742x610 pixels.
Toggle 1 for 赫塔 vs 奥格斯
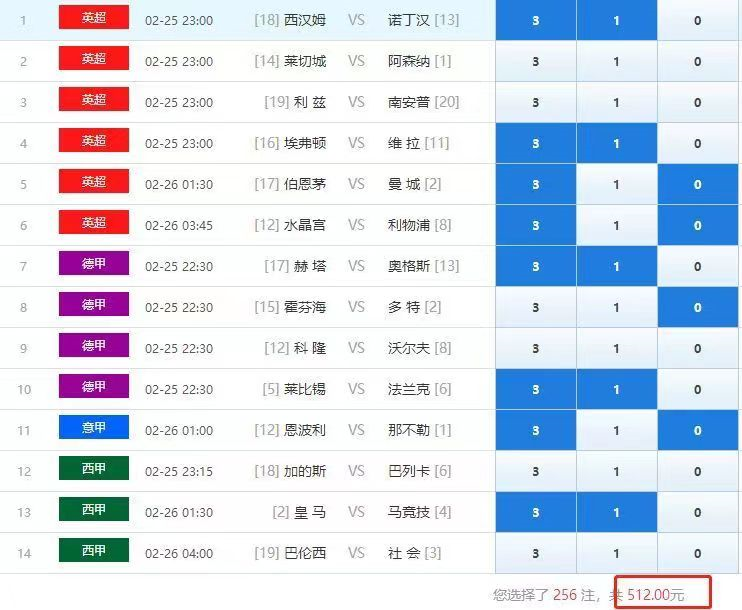click(x=617, y=266)
